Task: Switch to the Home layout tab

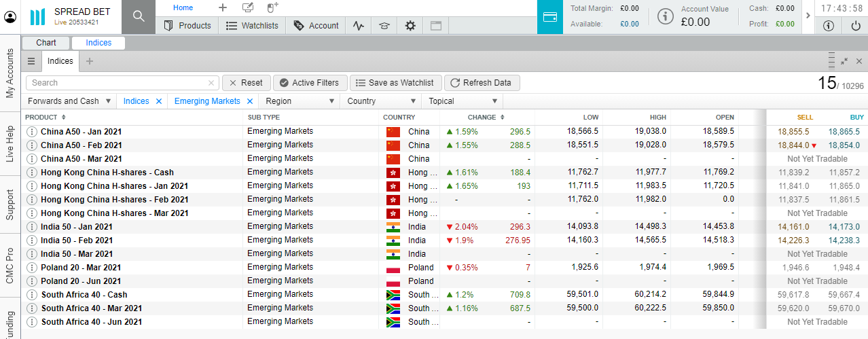Action: pos(183,8)
